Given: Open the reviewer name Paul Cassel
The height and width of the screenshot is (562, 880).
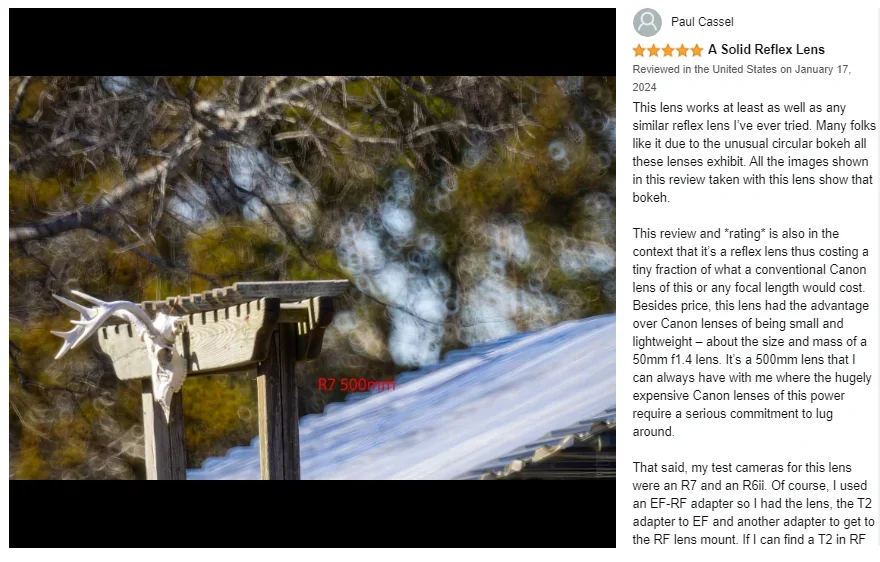Looking at the screenshot, I should [x=702, y=22].
